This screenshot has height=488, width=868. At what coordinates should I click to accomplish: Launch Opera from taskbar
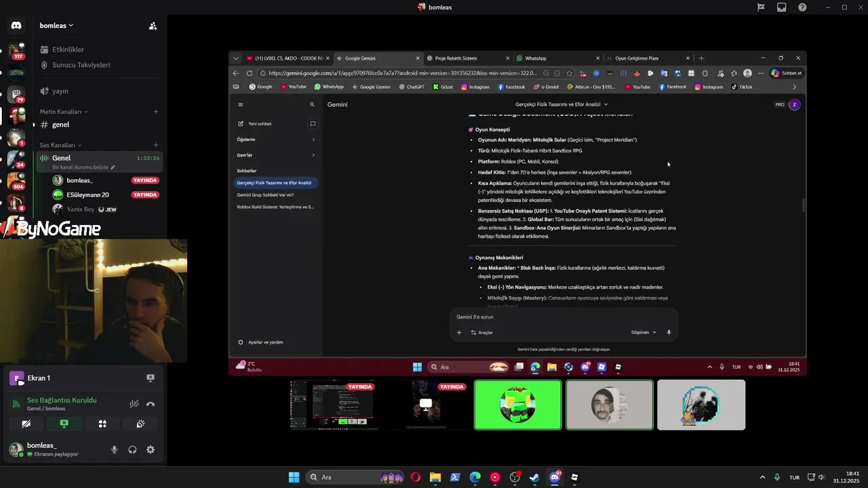click(x=415, y=477)
